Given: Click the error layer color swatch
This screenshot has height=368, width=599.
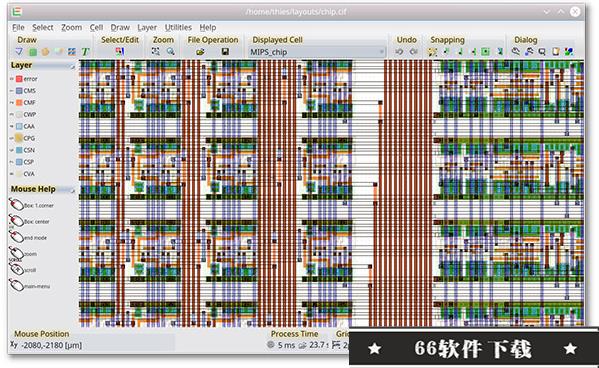Looking at the screenshot, I should pos(19,79).
